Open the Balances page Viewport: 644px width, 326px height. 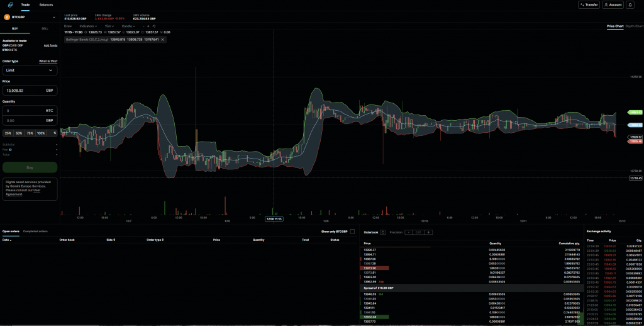[46, 4]
